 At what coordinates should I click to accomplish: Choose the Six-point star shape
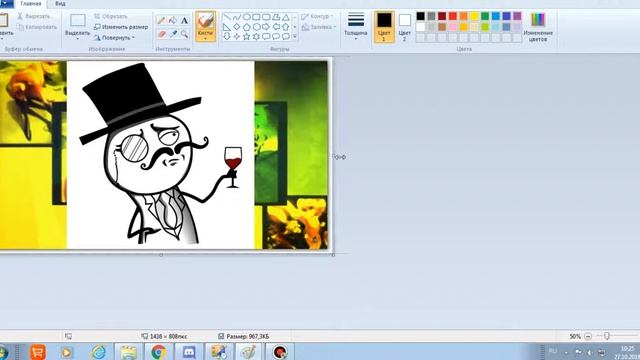[x=256, y=36]
